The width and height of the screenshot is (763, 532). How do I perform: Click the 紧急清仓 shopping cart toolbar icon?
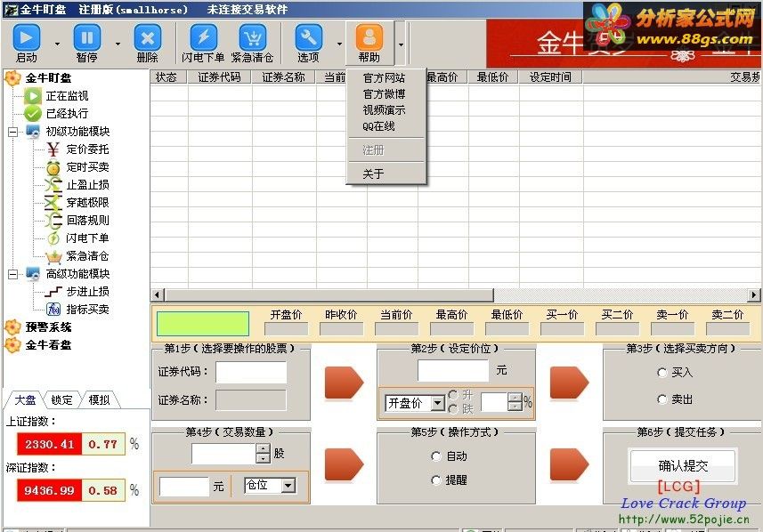pyautogui.click(x=253, y=37)
